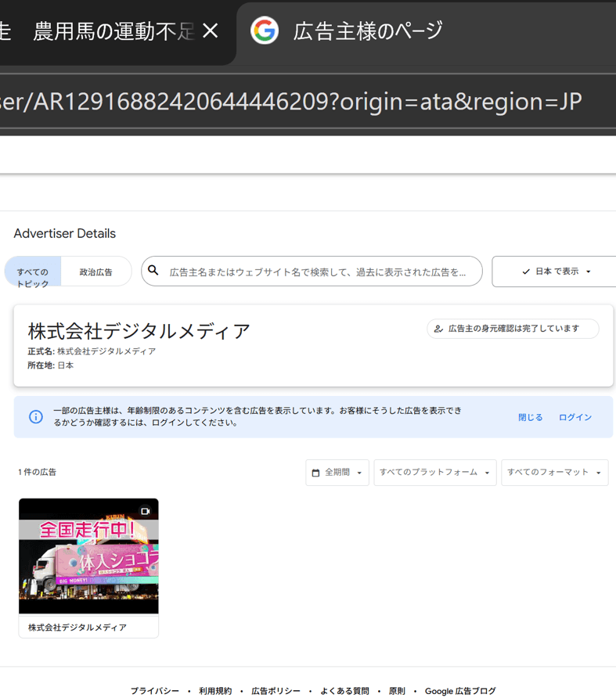Viewport: 616px width, 698px height.
Task: Open the 全国走行中 truck ad thumbnail
Action: (x=88, y=556)
